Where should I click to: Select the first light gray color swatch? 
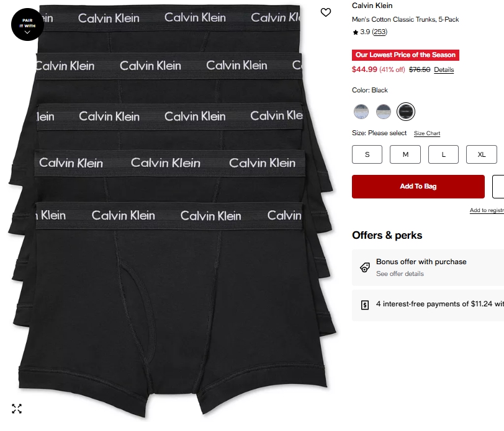[x=361, y=112]
